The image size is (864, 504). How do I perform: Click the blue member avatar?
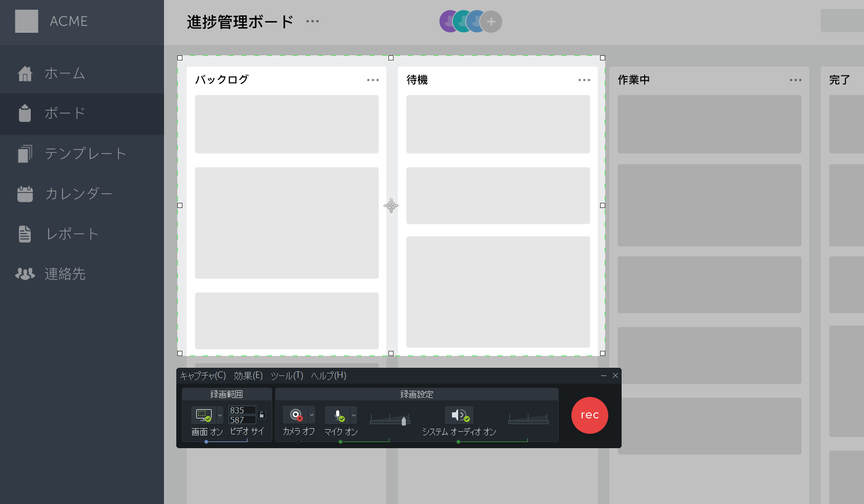(474, 22)
